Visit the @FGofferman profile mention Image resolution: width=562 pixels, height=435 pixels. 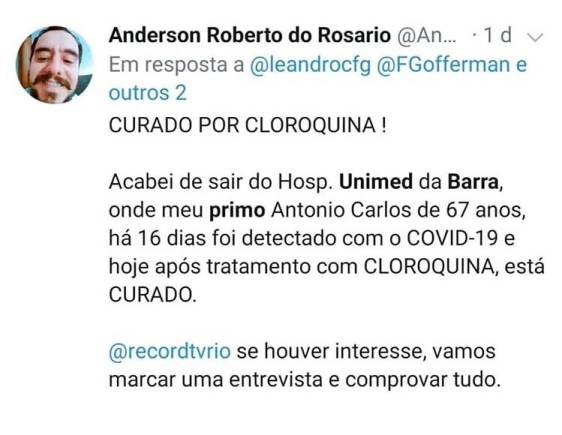(x=443, y=65)
